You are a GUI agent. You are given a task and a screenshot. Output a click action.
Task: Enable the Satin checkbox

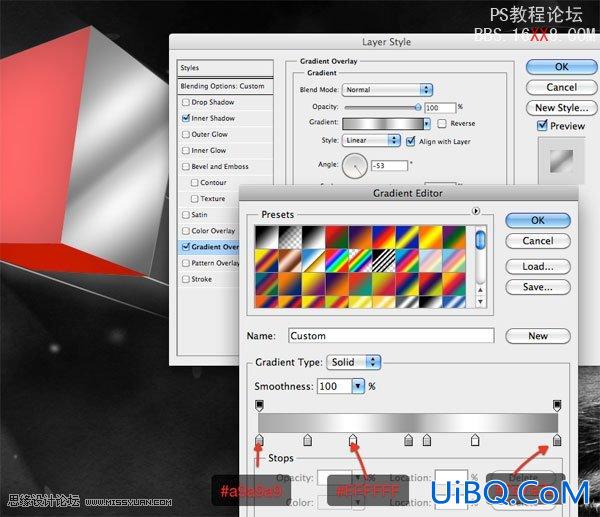[186, 215]
